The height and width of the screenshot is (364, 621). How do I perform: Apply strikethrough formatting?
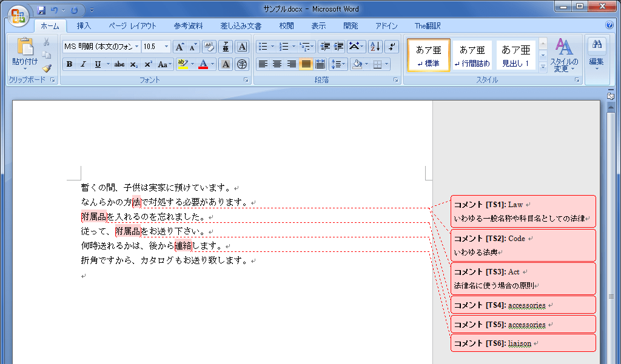pos(119,64)
